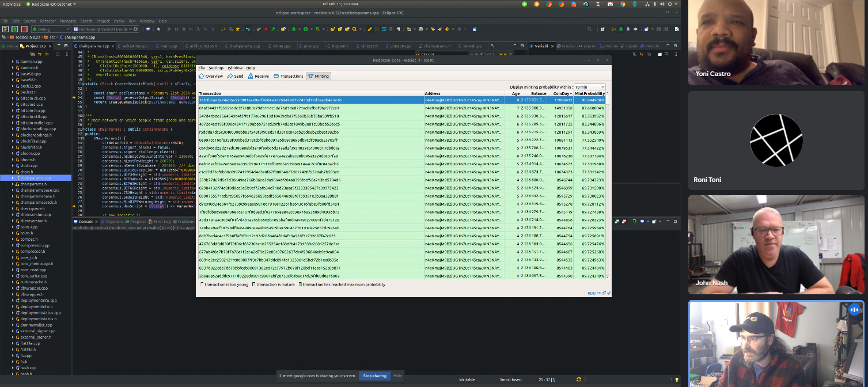Click Activities in the top bar
The height and width of the screenshot is (387, 868).
pyautogui.click(x=12, y=3)
